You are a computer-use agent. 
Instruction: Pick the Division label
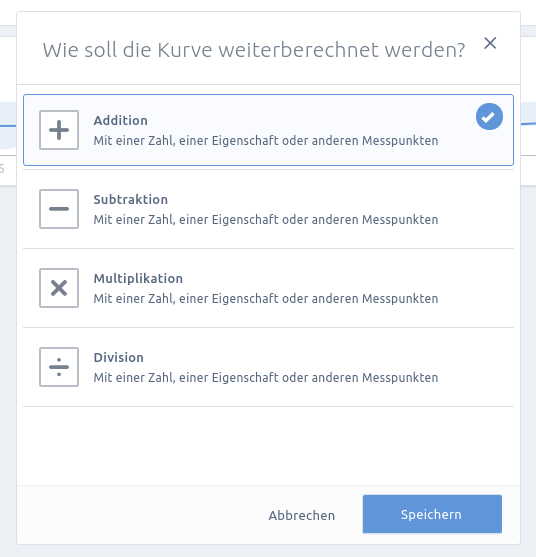[119, 357]
